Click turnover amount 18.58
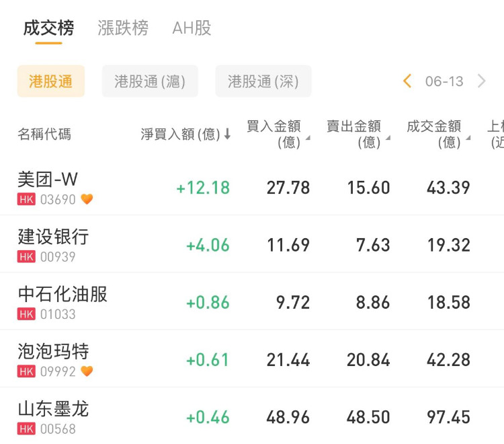Image resolution: width=504 pixels, height=444 pixels. click(449, 303)
